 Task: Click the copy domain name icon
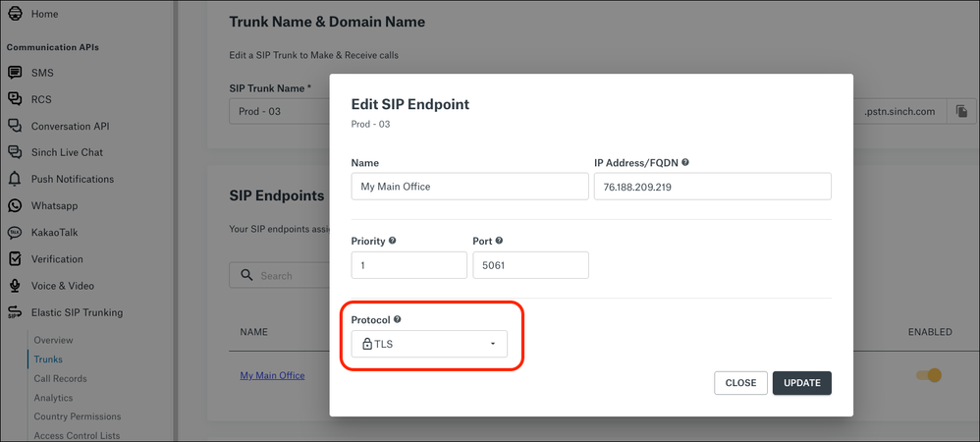962,111
